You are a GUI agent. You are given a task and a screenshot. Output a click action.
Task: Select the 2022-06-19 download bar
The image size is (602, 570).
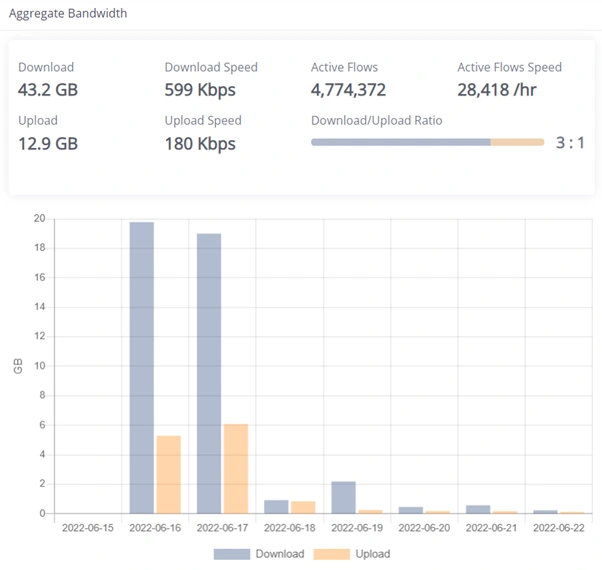344,497
